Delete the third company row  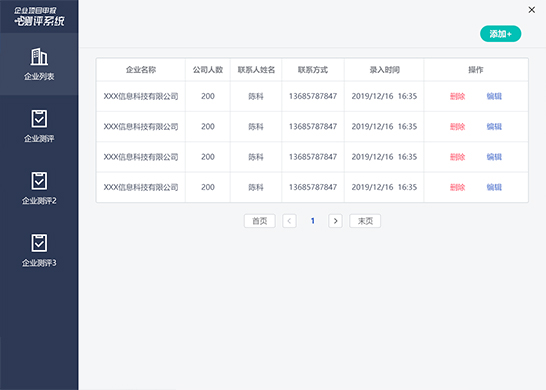[458, 157]
